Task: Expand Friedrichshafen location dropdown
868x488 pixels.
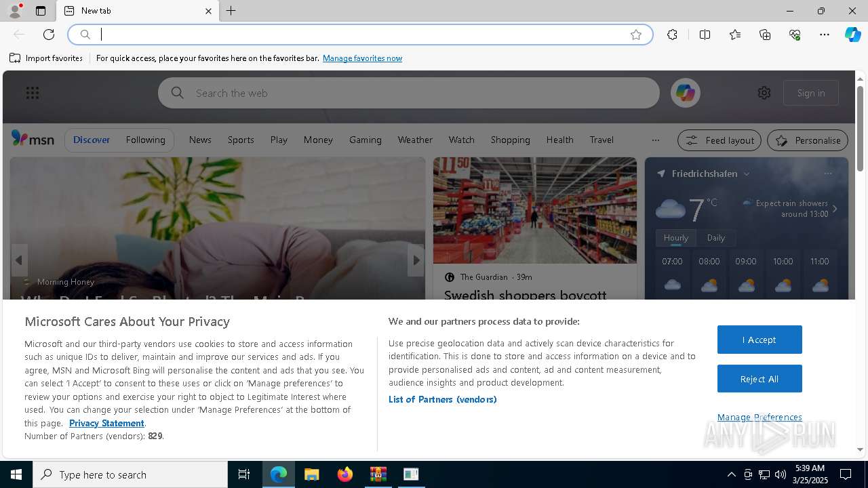Action: [747, 174]
